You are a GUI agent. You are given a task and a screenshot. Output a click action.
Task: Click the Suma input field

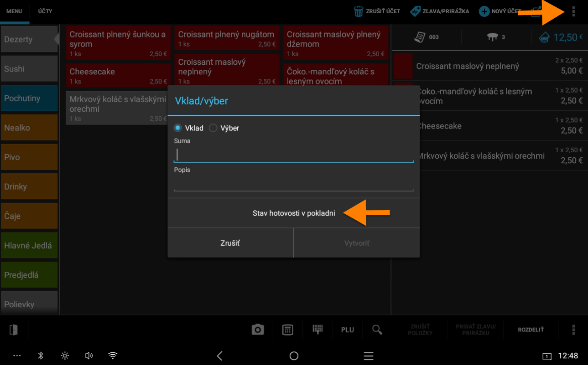[293, 155]
